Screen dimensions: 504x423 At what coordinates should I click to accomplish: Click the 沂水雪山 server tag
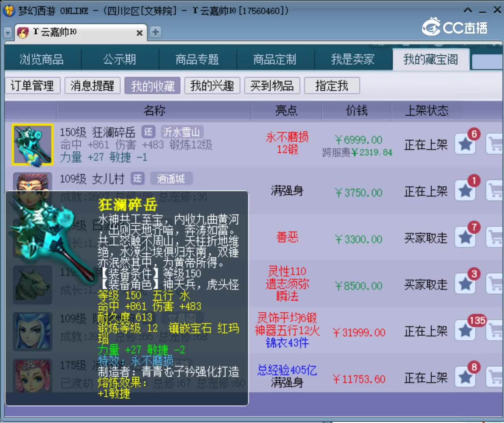pos(182,132)
